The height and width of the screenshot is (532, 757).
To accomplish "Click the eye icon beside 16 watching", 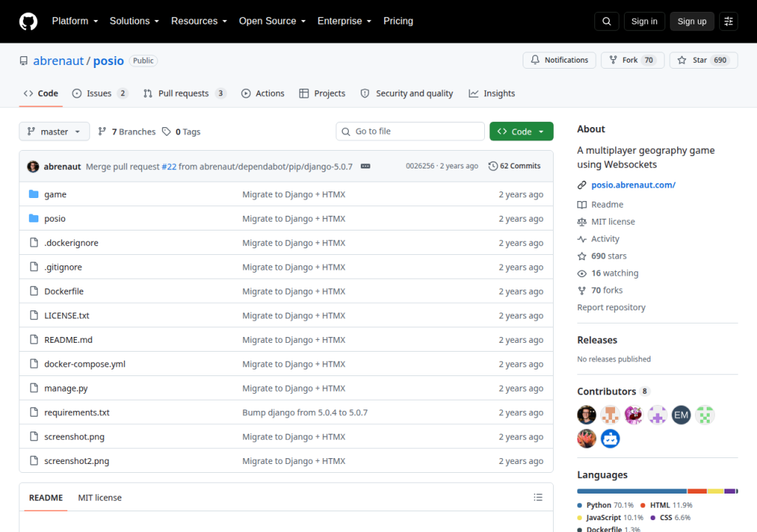I will tap(582, 273).
